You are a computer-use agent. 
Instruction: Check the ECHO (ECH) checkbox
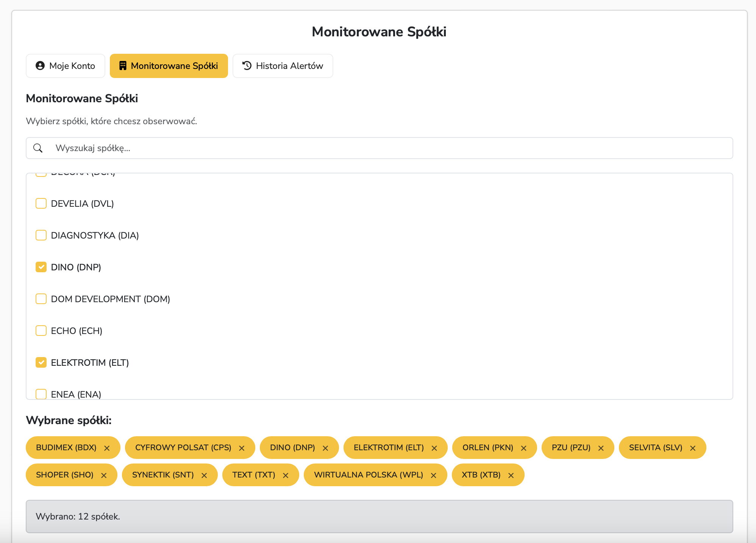41,331
